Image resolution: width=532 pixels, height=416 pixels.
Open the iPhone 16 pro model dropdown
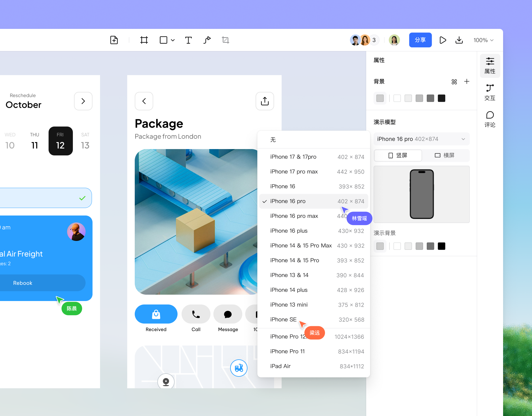421,139
